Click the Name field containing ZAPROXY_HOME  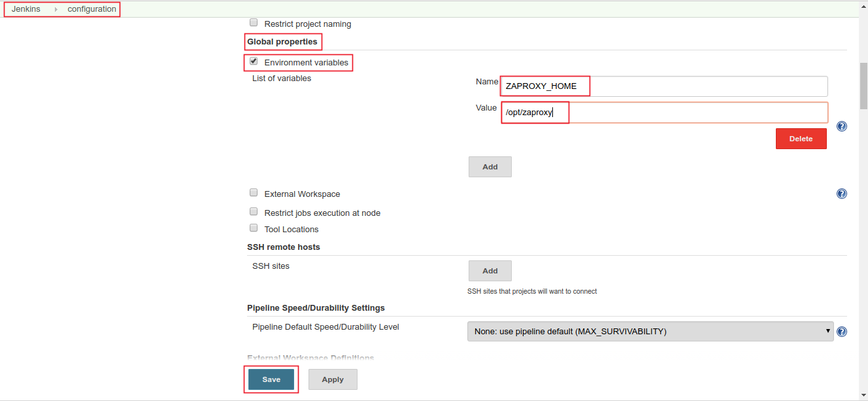[x=588, y=86]
